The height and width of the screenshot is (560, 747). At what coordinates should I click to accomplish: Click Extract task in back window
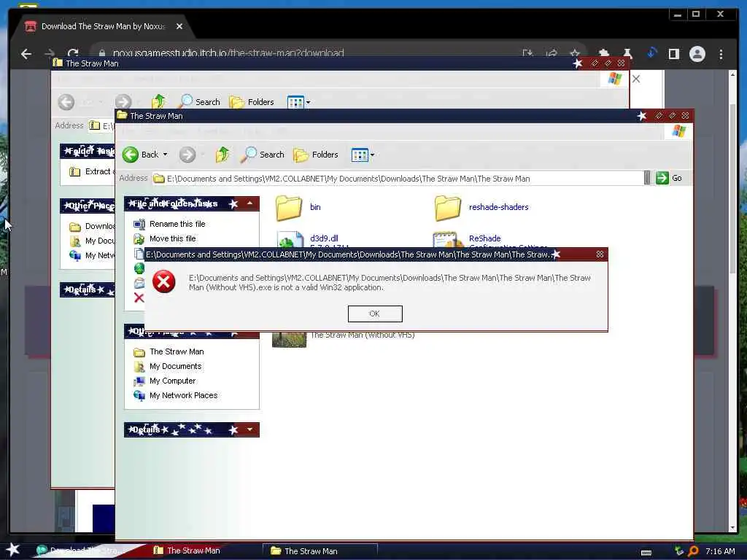91,171
